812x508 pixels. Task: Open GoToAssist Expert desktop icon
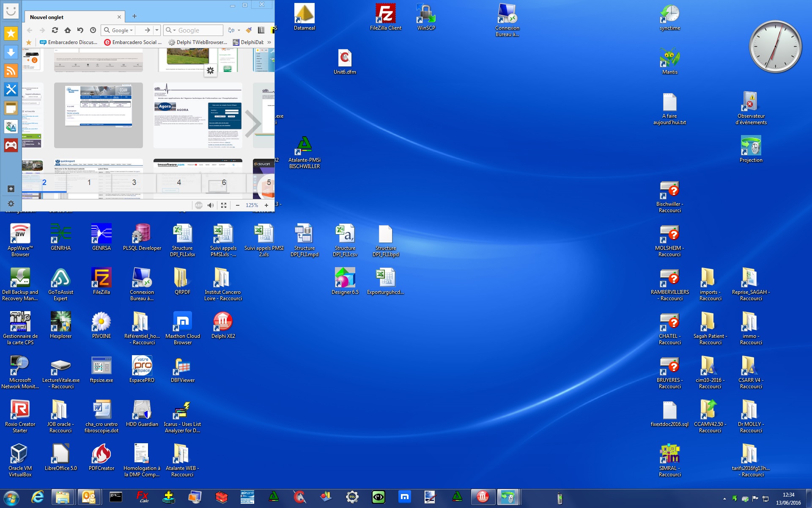[61, 284]
